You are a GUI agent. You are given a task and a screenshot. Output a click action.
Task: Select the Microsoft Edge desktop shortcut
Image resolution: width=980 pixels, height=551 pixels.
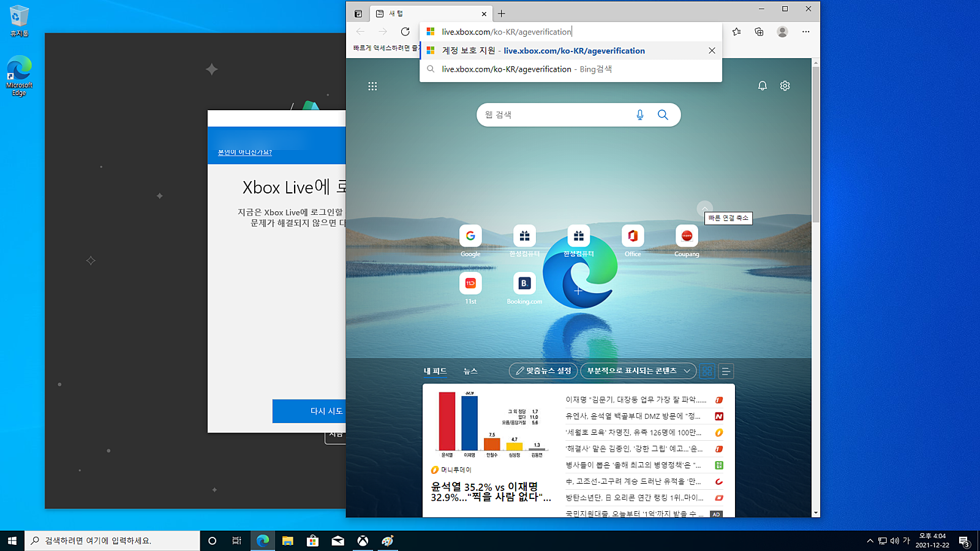point(19,76)
